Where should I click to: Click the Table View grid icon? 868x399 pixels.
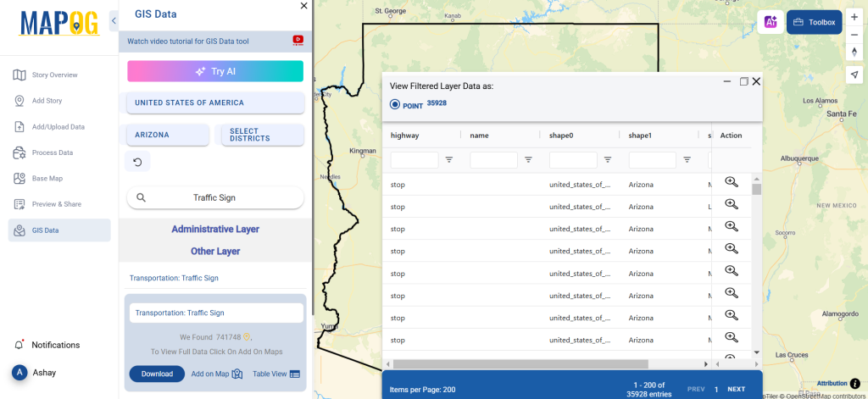295,374
